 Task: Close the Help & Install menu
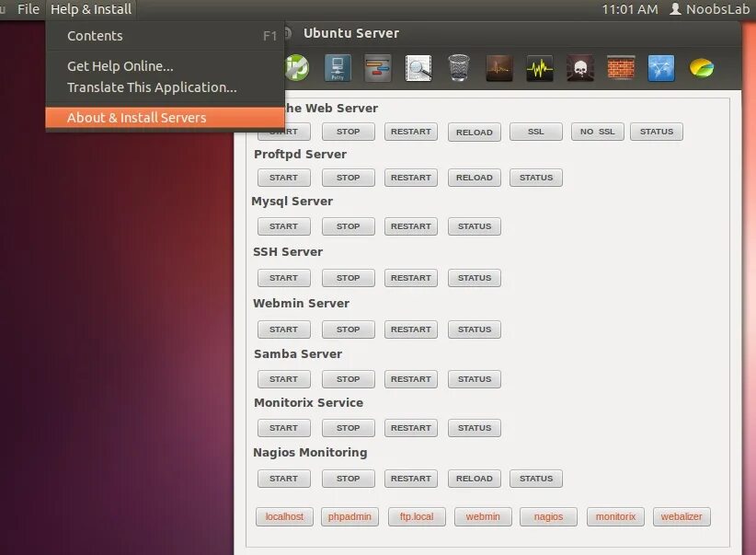[x=91, y=9]
